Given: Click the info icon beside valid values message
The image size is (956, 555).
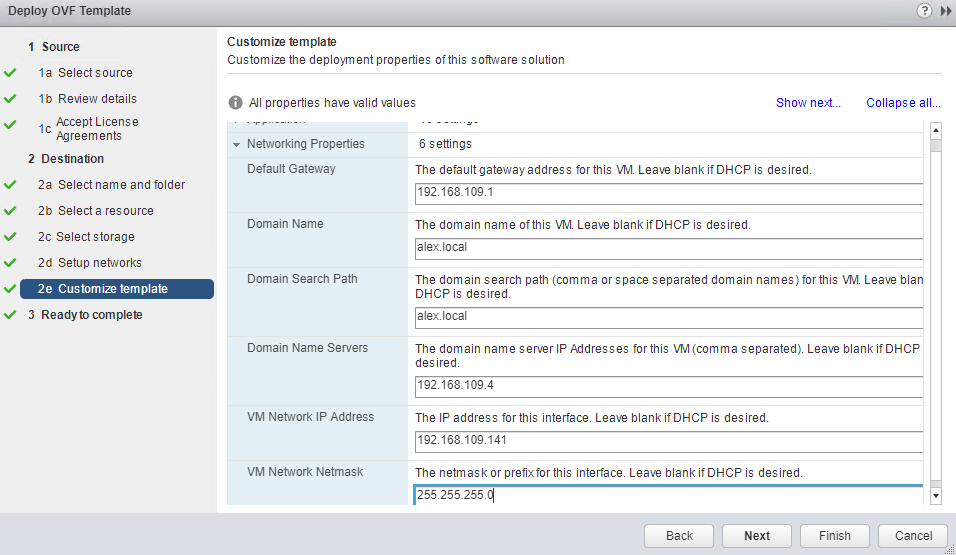Looking at the screenshot, I should (x=236, y=103).
